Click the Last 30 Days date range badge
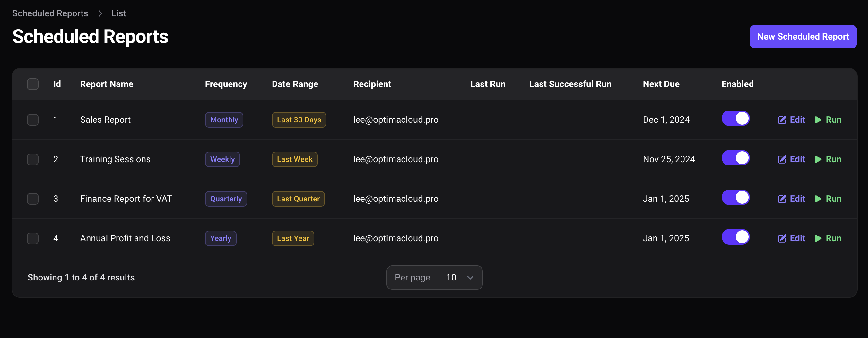The height and width of the screenshot is (338, 868). point(299,120)
